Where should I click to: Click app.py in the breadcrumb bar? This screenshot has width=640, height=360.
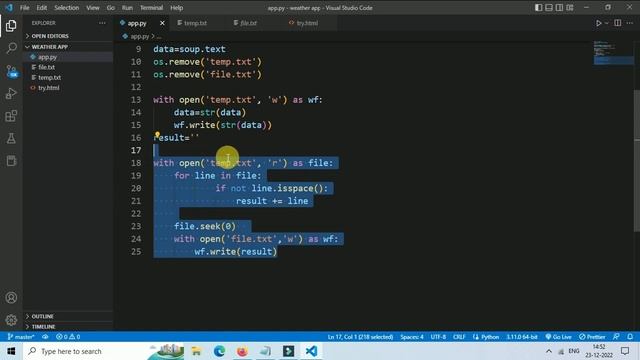[x=139, y=36]
